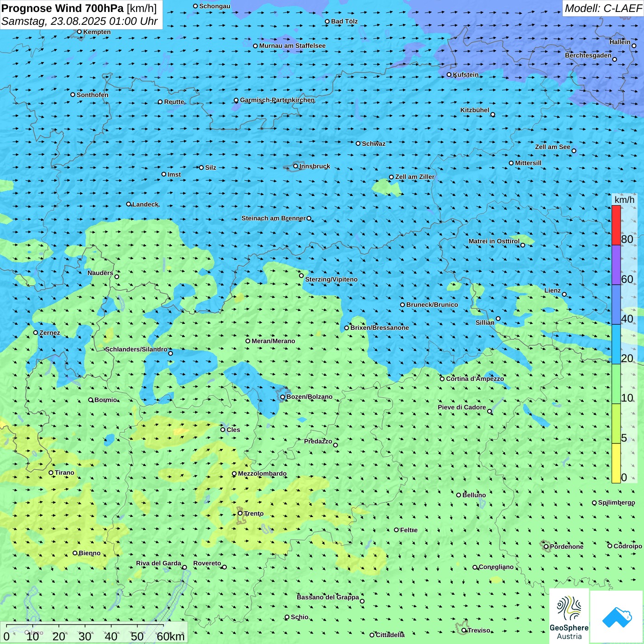Viewport: 644px width, 644px height.
Task: Click the 'Sillian' label
Action: (x=485, y=322)
